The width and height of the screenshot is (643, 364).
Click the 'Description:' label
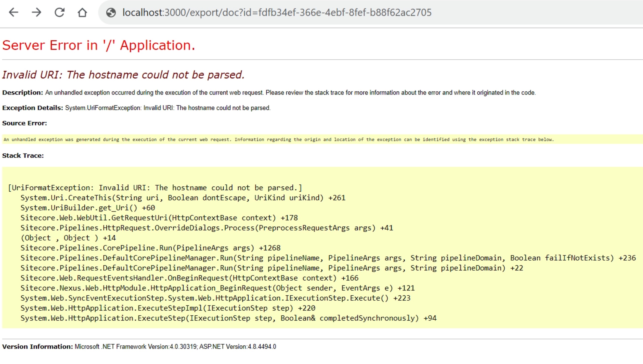pyautogui.click(x=22, y=93)
